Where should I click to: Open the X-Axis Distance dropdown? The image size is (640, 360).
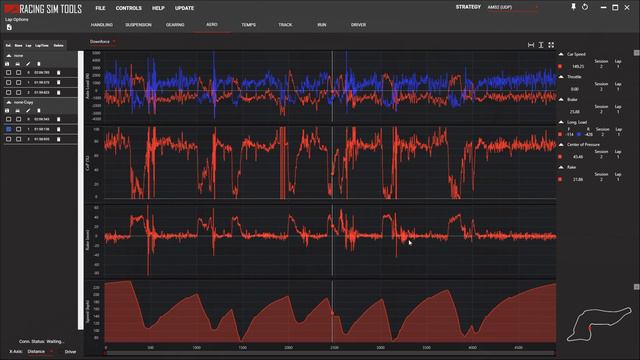pyautogui.click(x=40, y=351)
